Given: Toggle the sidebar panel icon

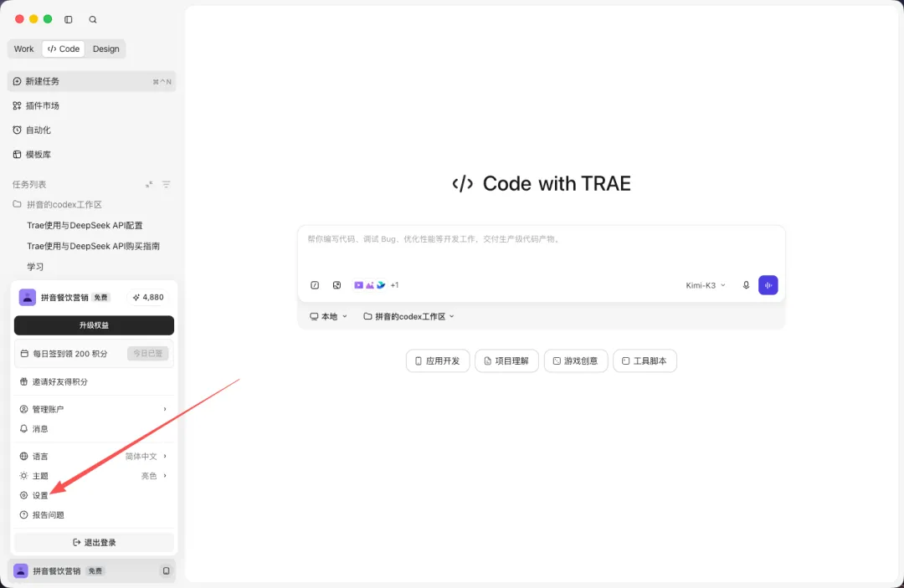Looking at the screenshot, I should tap(69, 19).
